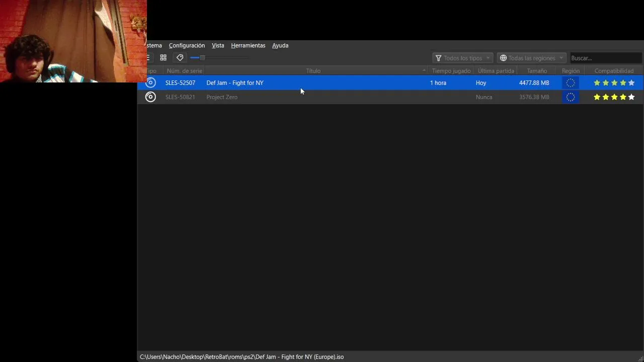Image resolution: width=644 pixels, height=362 pixels.
Task: Open the Herramientas menu
Action: pyautogui.click(x=248, y=45)
